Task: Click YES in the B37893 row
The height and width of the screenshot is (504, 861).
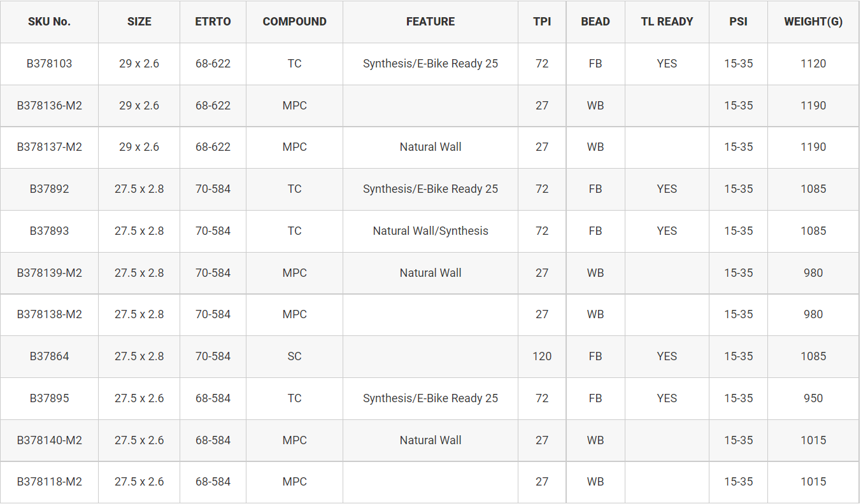Action: [667, 231]
